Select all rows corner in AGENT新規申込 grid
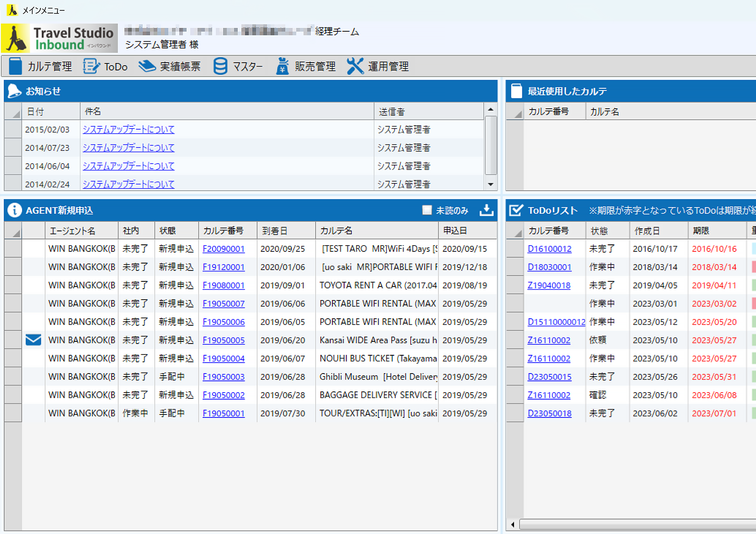Screen dimensions: 756x534 13,230
